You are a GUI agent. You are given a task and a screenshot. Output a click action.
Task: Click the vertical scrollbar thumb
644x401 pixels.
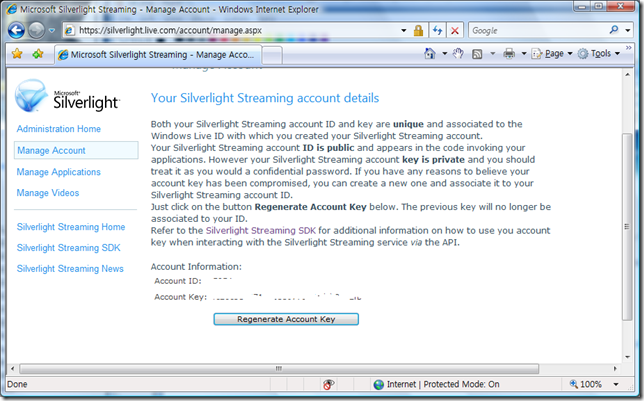click(x=627, y=227)
